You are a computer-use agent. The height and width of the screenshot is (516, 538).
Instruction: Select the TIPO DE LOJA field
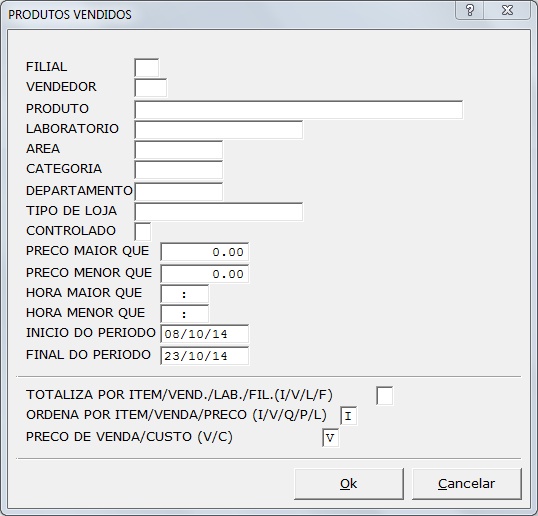pyautogui.click(x=219, y=212)
